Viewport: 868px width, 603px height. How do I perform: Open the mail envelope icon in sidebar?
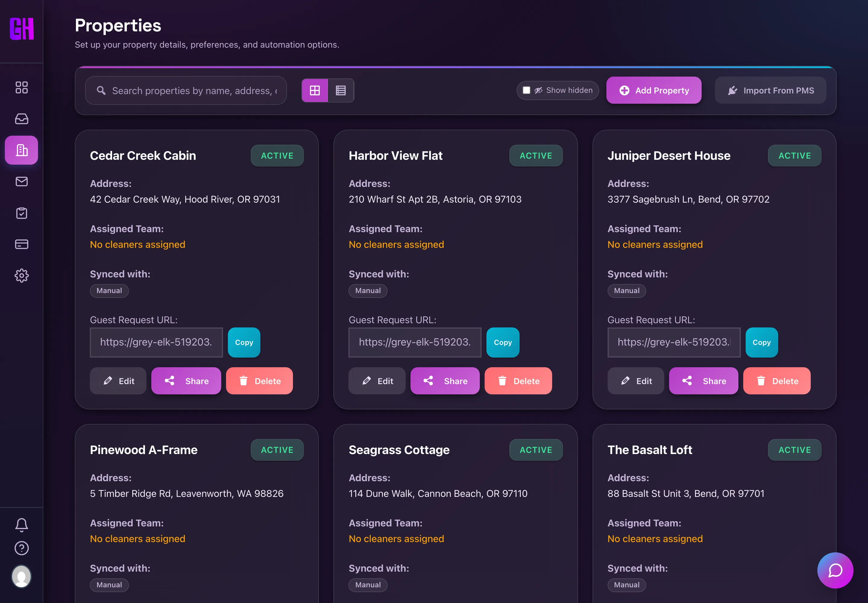[21, 182]
